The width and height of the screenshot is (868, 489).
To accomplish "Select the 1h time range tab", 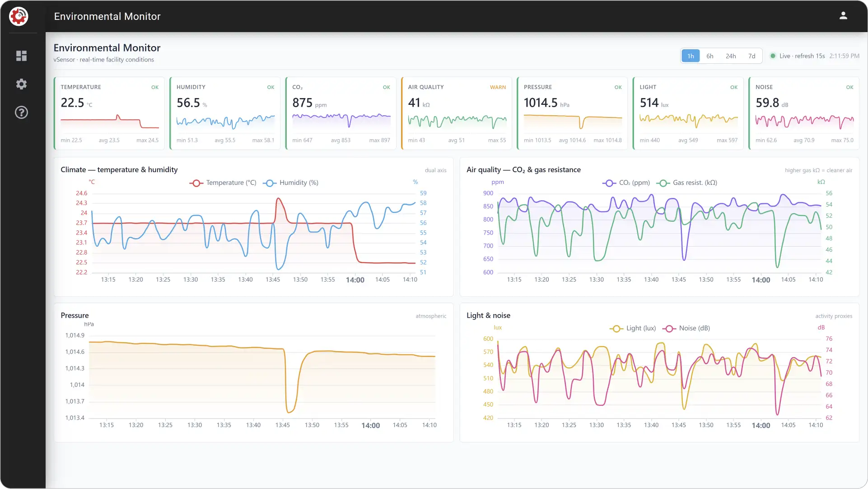I will [691, 56].
